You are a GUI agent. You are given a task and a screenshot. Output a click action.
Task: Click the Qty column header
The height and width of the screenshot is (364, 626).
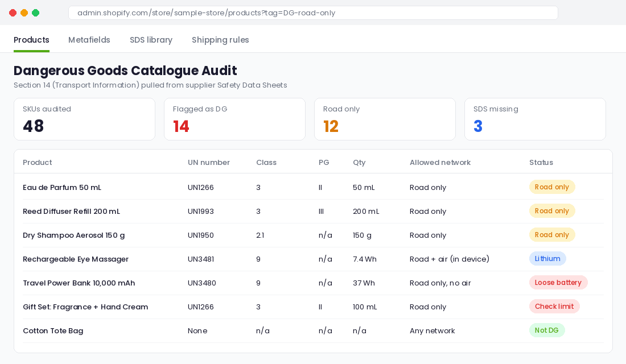(x=359, y=163)
